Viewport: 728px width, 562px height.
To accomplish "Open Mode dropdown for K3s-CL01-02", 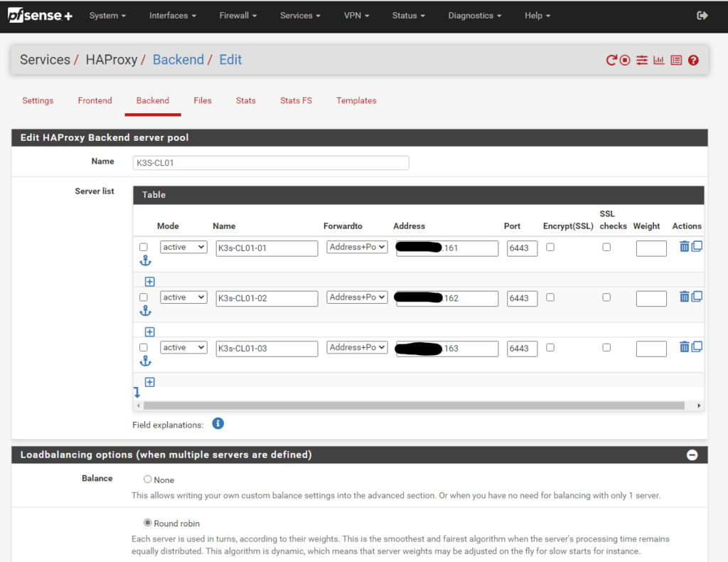I will click(183, 297).
